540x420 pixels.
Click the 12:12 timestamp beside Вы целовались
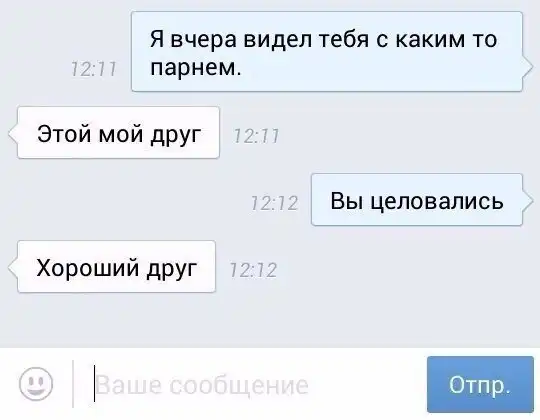point(274,203)
